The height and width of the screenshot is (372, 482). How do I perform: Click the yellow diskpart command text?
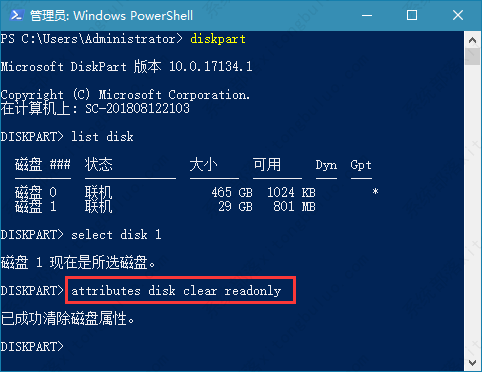[x=218, y=39]
